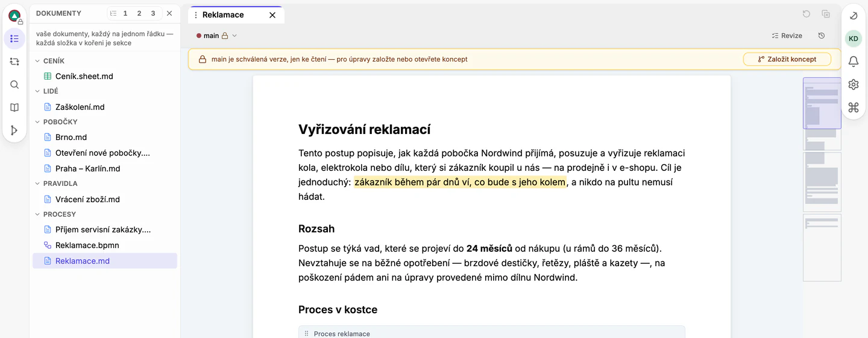
Task: Open command palette icon
Action: [854, 107]
